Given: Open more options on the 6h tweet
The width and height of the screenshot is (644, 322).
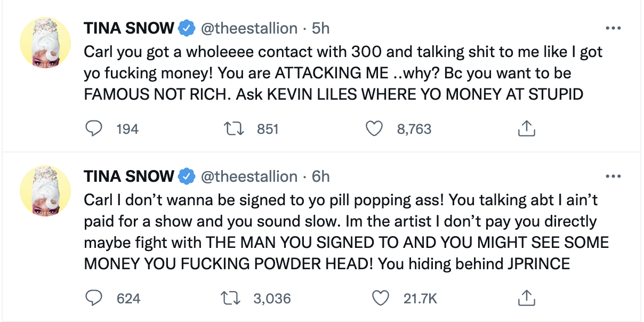Looking at the screenshot, I should point(614,176).
